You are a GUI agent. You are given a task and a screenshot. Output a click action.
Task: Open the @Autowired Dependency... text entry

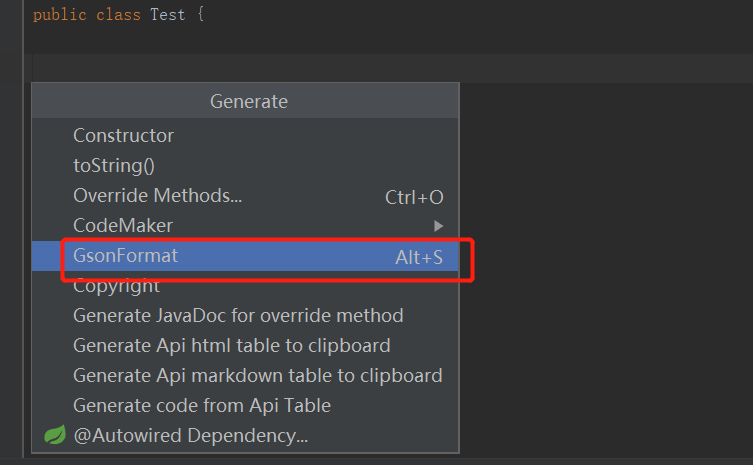pyautogui.click(x=190, y=435)
